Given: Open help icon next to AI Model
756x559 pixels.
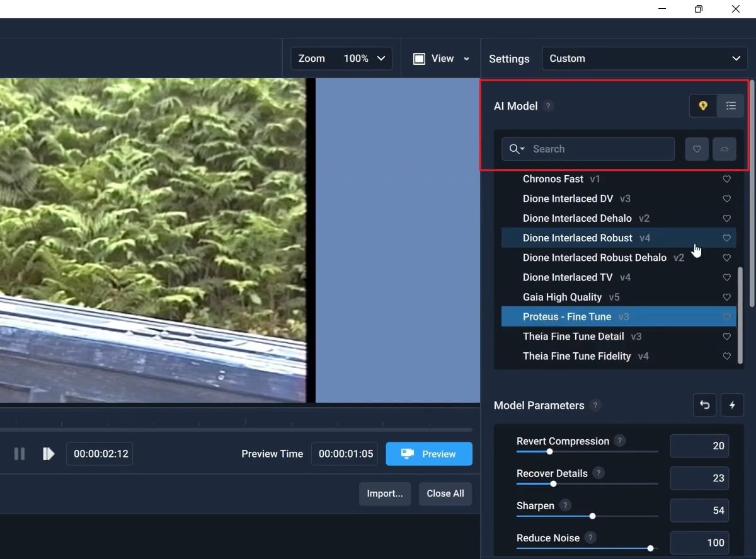Looking at the screenshot, I should pyautogui.click(x=549, y=106).
